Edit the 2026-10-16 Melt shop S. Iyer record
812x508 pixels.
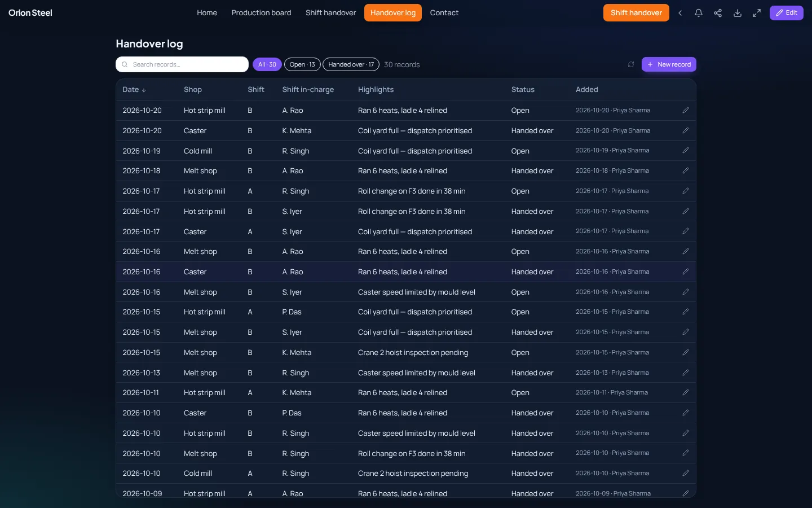(686, 292)
